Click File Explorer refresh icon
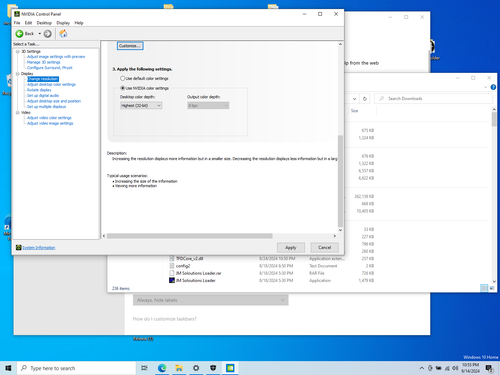The width and height of the screenshot is (500, 375). pyautogui.click(x=365, y=99)
